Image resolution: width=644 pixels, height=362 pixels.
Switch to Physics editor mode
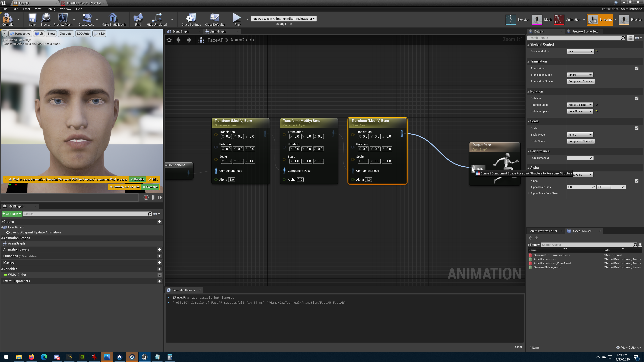pyautogui.click(x=630, y=19)
